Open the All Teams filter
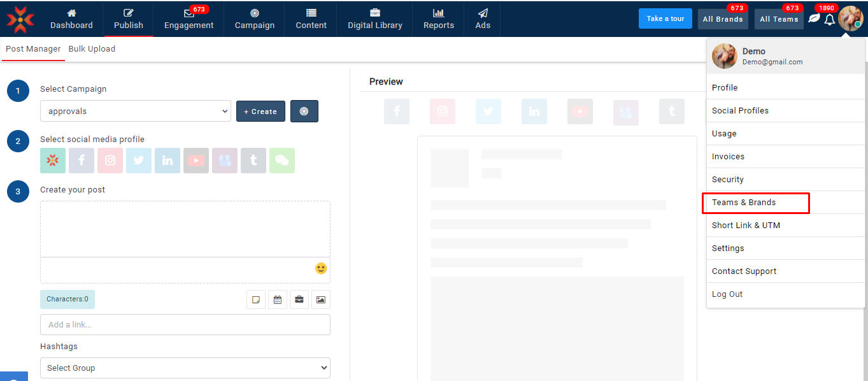This screenshot has width=868, height=381. tap(779, 19)
